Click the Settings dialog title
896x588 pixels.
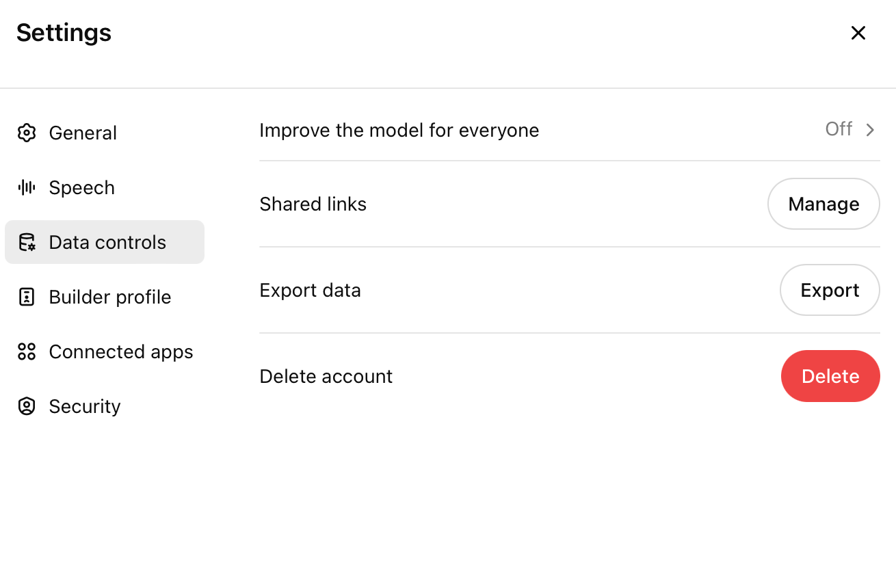[x=64, y=33]
